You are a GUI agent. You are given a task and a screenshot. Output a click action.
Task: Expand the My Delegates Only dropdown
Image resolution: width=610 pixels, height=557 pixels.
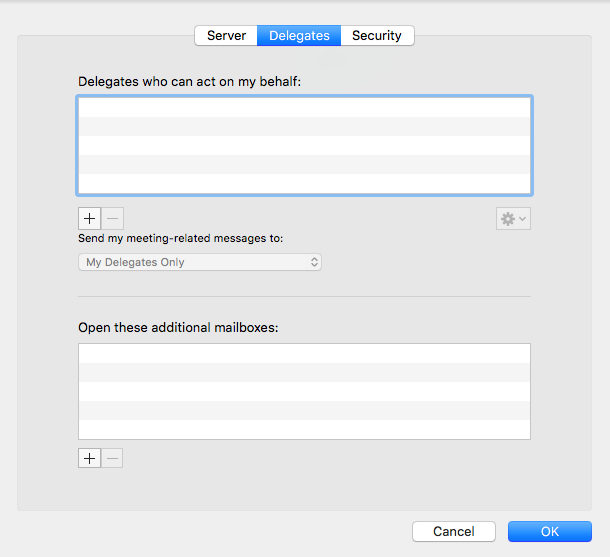pyautogui.click(x=199, y=262)
